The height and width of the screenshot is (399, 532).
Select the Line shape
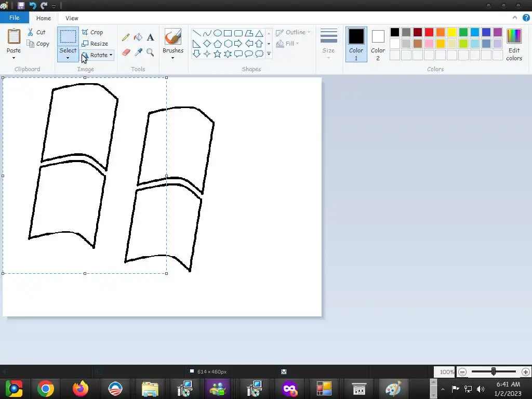tap(196, 33)
